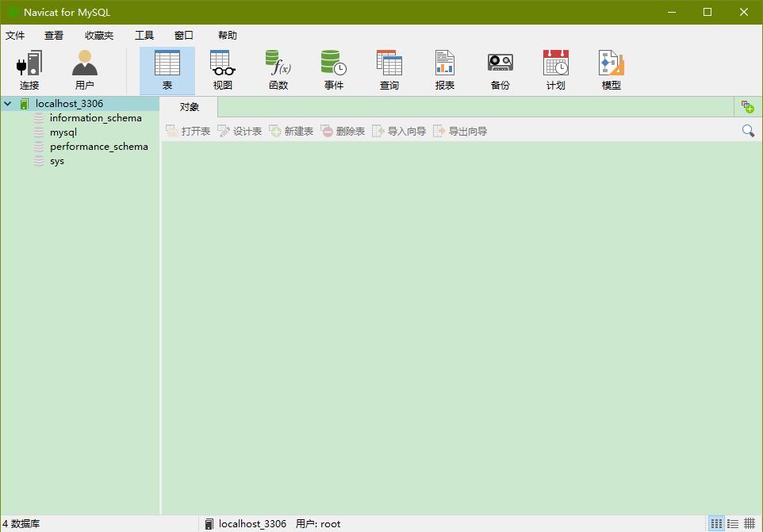Select the sys database in the sidebar
The height and width of the screenshot is (532, 763).
56,160
